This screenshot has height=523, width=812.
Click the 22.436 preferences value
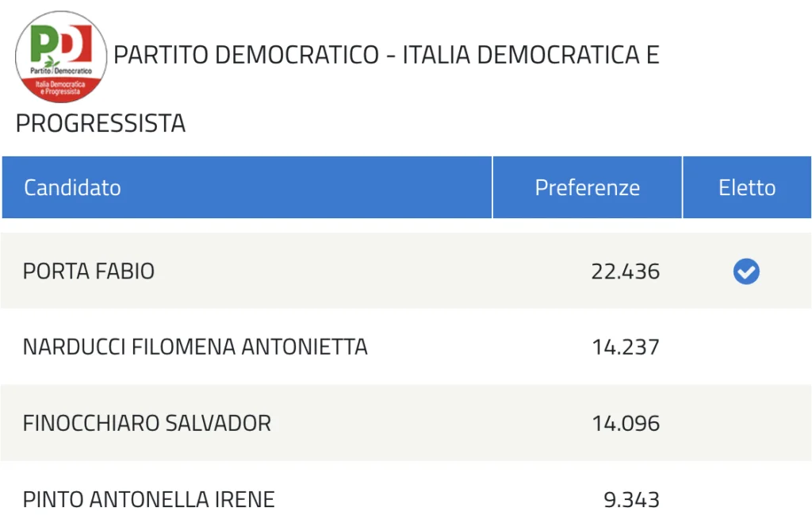tap(626, 271)
